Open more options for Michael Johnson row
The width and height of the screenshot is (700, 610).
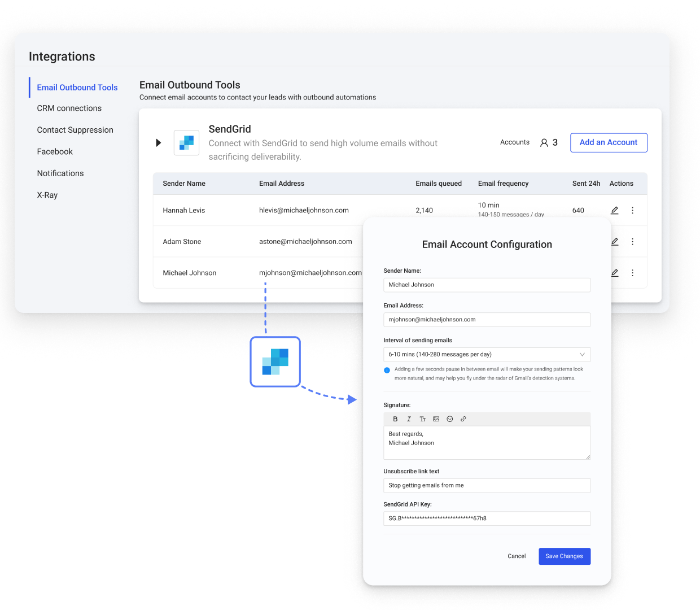coord(632,273)
